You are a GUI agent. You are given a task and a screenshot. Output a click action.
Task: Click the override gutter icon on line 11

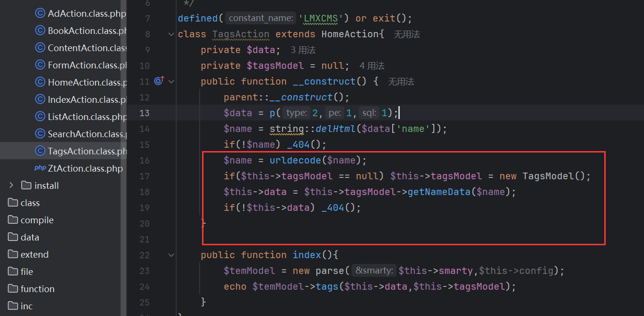click(x=159, y=81)
